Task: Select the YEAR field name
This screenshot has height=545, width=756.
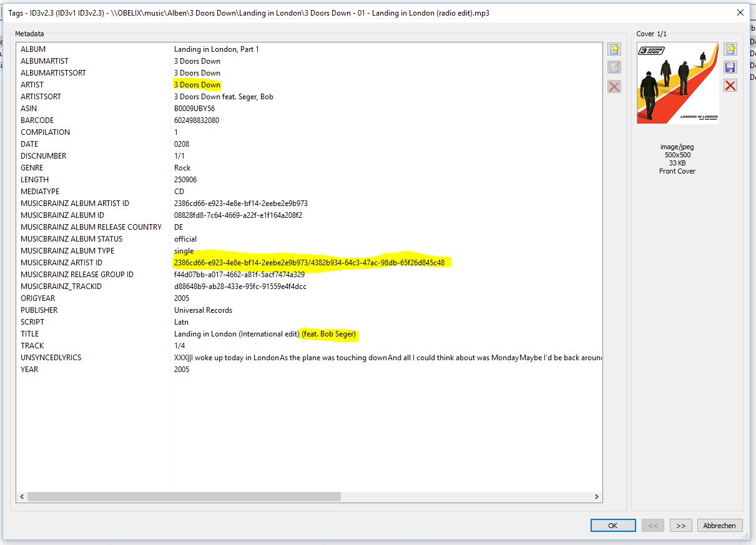Action: pyautogui.click(x=29, y=370)
